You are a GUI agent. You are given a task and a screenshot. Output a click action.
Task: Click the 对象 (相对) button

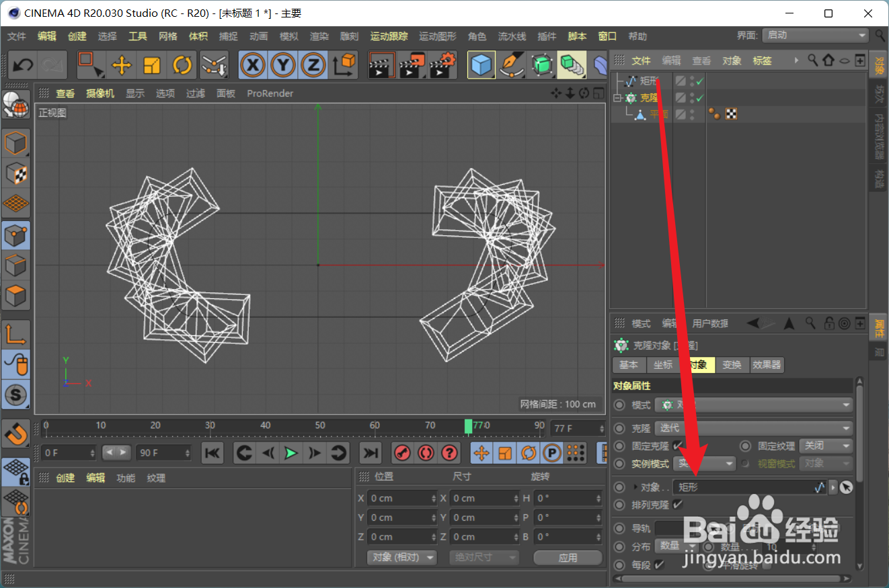pos(401,557)
